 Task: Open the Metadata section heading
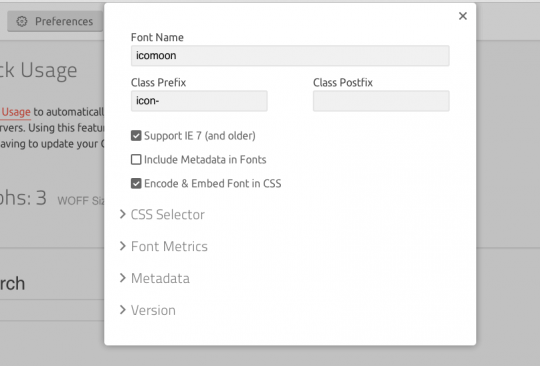(x=160, y=278)
